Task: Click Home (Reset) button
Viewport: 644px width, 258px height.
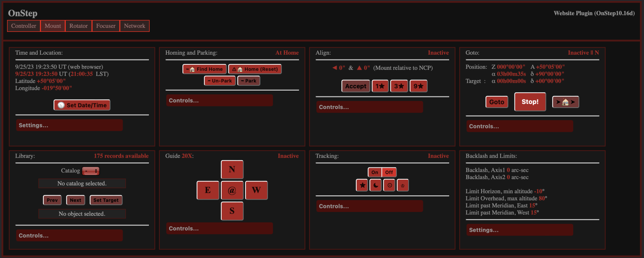Action: point(255,69)
